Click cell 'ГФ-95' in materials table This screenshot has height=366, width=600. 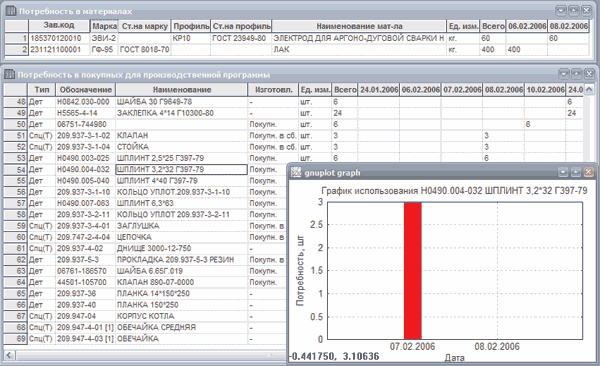(x=104, y=49)
